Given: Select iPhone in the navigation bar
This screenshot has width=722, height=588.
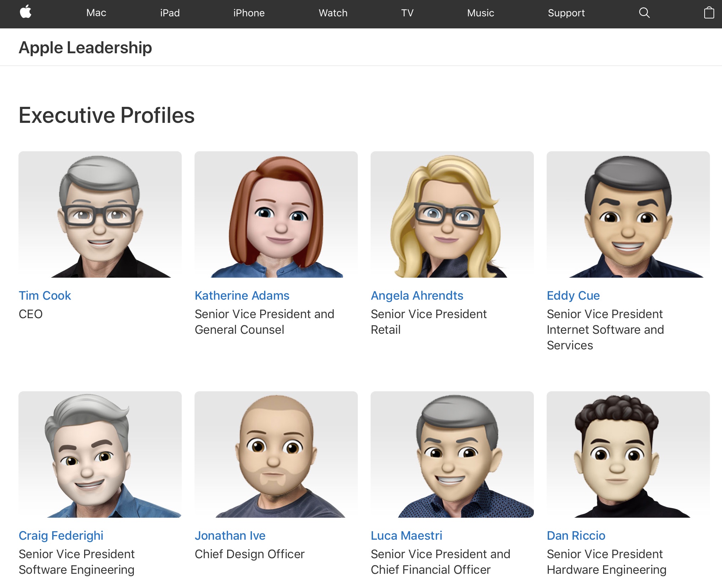Looking at the screenshot, I should [x=249, y=13].
